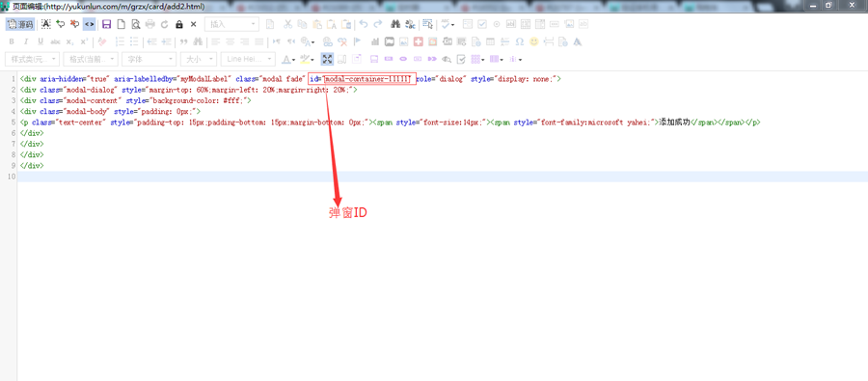
Task: Toggle superscript formatting
Action: pyautogui.click(x=84, y=41)
